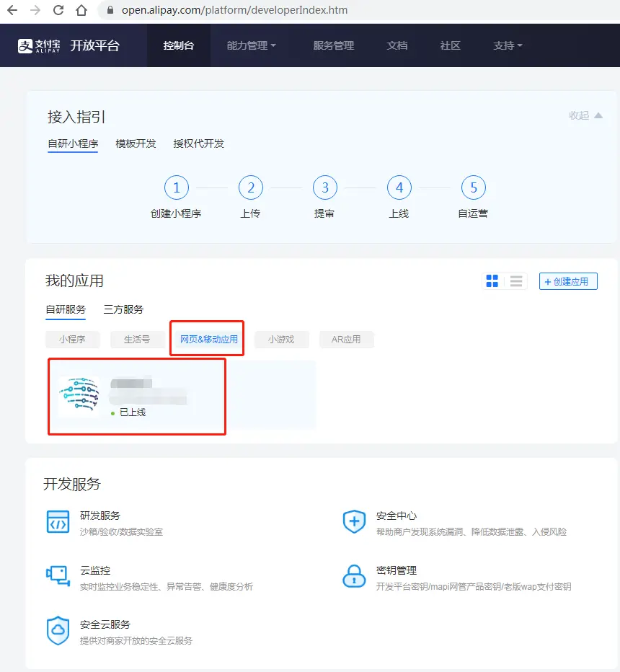Expand the 能力管理 dropdown menu
The image size is (620, 672).
click(251, 45)
